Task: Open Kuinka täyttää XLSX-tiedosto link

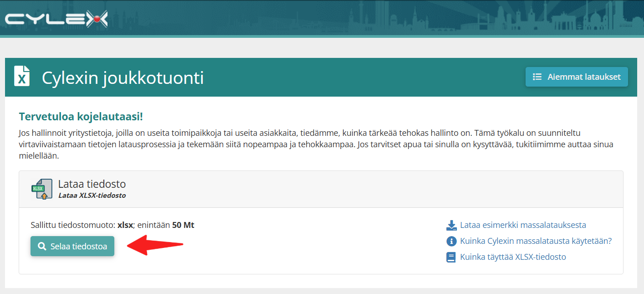Action: click(513, 257)
